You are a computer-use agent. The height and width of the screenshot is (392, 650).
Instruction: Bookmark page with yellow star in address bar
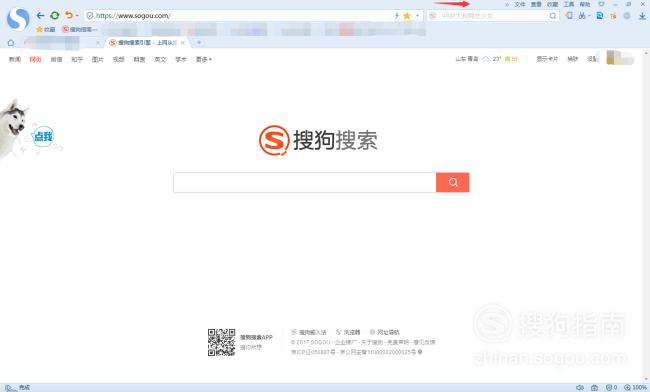[407, 16]
